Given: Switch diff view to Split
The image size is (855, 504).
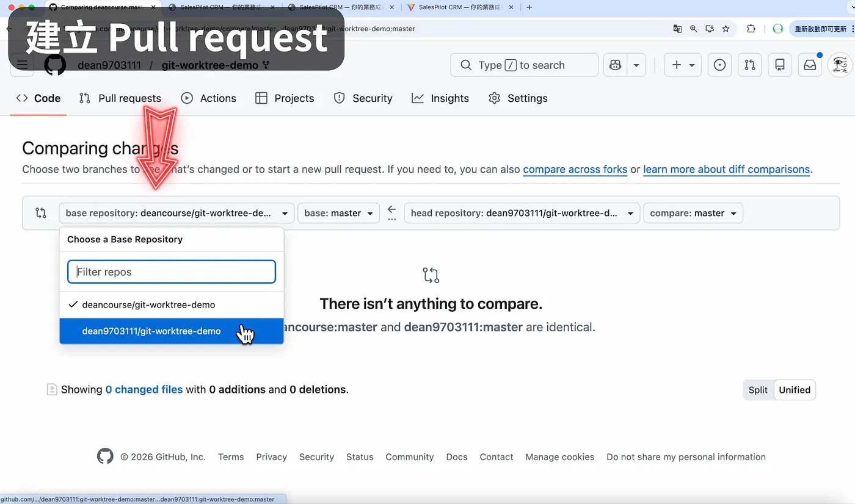Looking at the screenshot, I should 758,390.
